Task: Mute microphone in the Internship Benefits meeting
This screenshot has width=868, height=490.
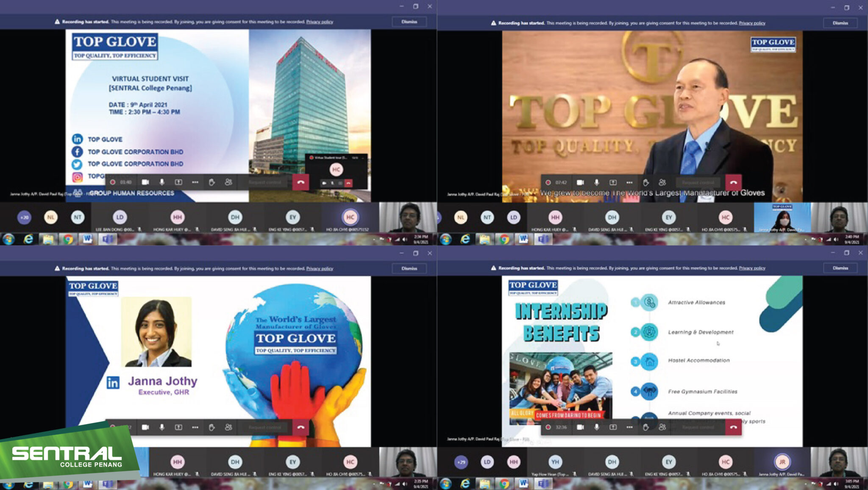Action: [x=596, y=427]
